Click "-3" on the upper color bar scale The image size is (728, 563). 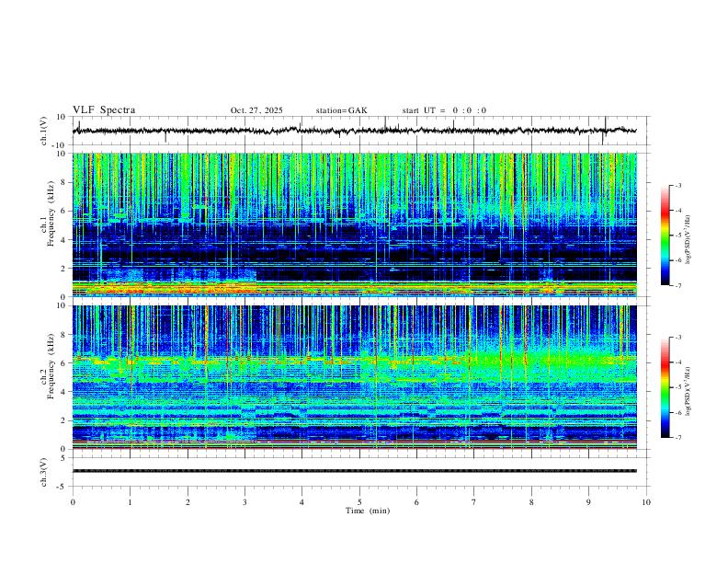click(677, 185)
